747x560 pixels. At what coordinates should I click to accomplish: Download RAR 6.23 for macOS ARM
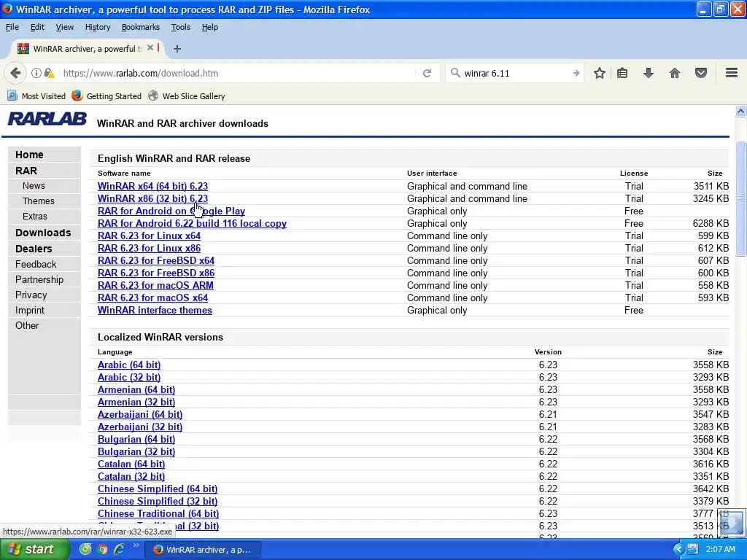click(x=155, y=285)
